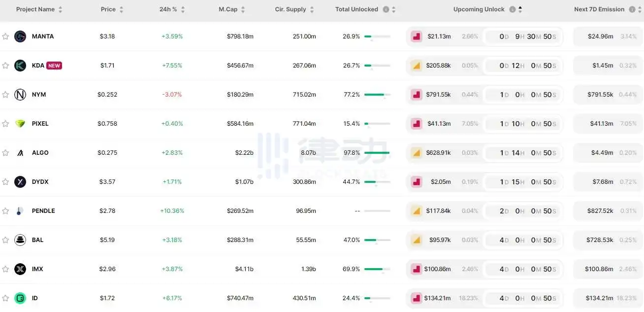Click NYM's -3.07% 24h change
Screen dimensions: 644x312
click(172, 95)
